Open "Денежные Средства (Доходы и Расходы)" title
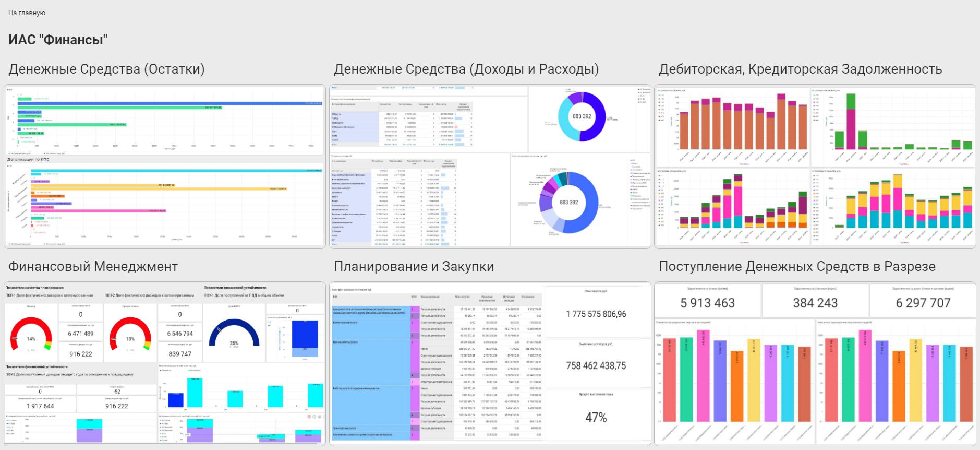 point(466,69)
